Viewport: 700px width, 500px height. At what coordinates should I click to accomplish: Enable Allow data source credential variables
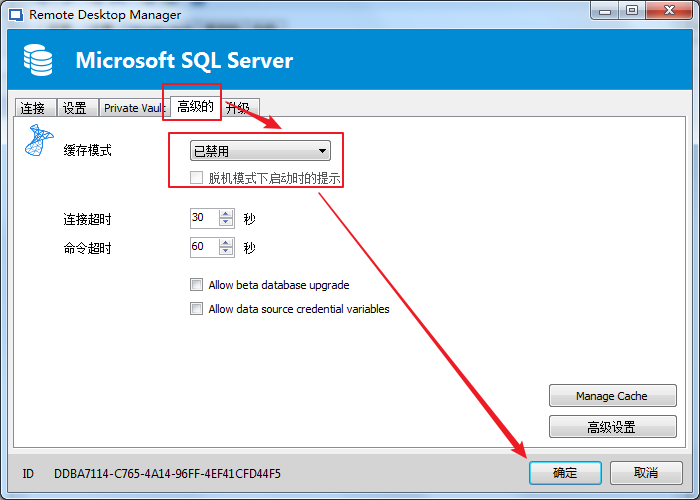click(196, 308)
